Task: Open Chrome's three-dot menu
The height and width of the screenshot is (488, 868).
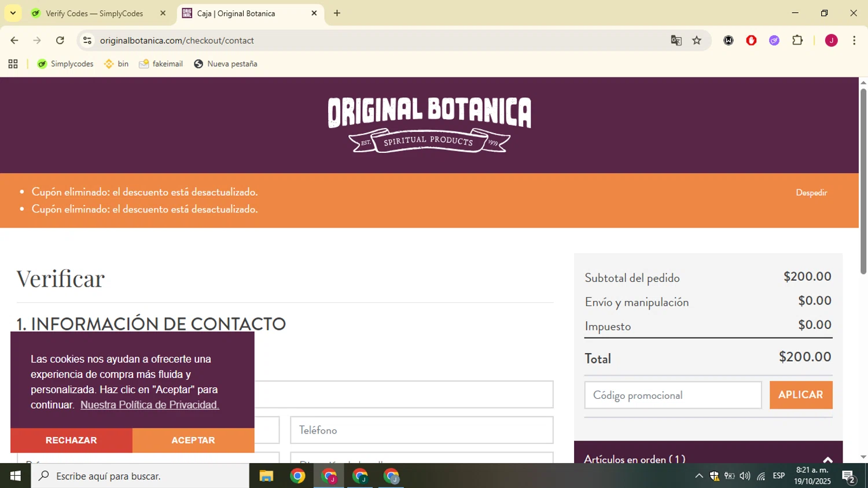Action: [x=854, y=41]
